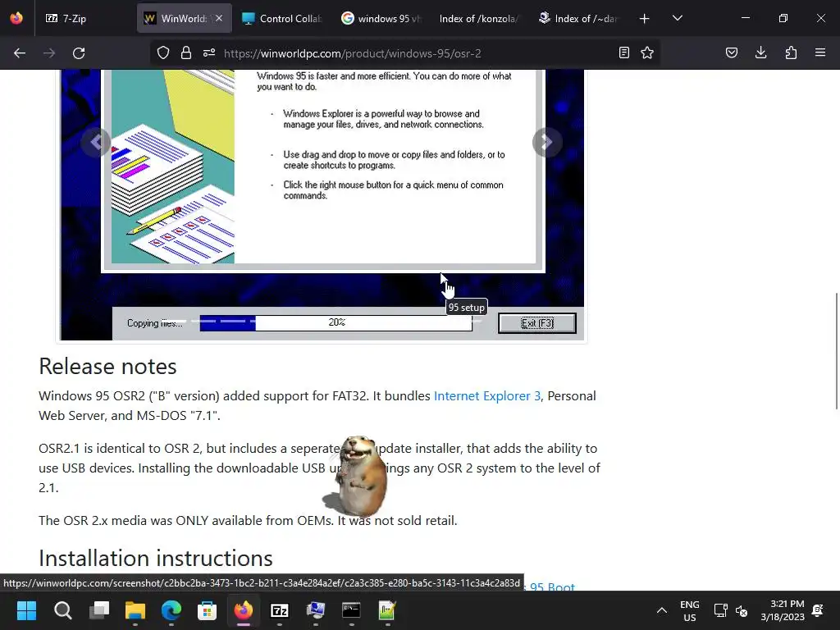Open the Pocket save button
The image size is (840, 630).
732,53
